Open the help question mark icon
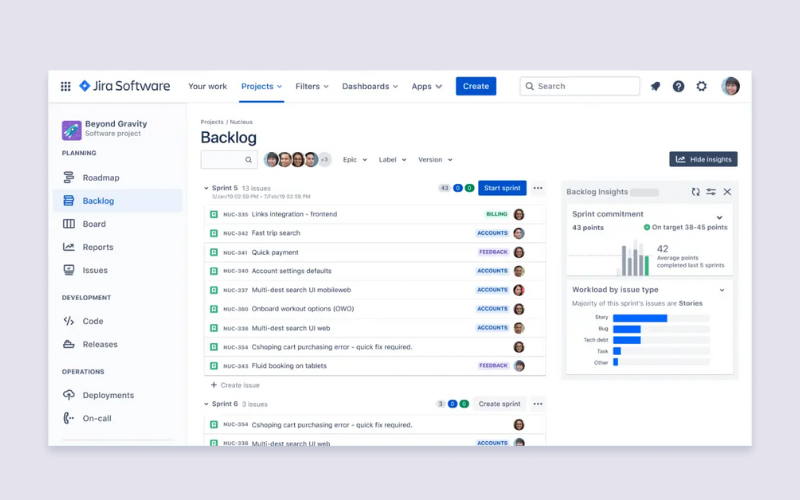The height and width of the screenshot is (500, 800). (678, 86)
